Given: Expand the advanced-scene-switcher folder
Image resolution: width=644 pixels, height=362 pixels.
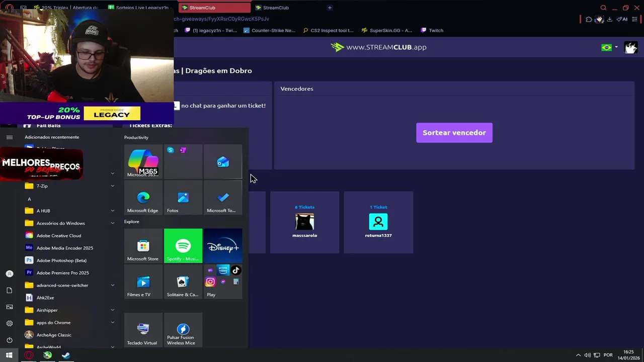Looking at the screenshot, I should pyautogui.click(x=70, y=285).
